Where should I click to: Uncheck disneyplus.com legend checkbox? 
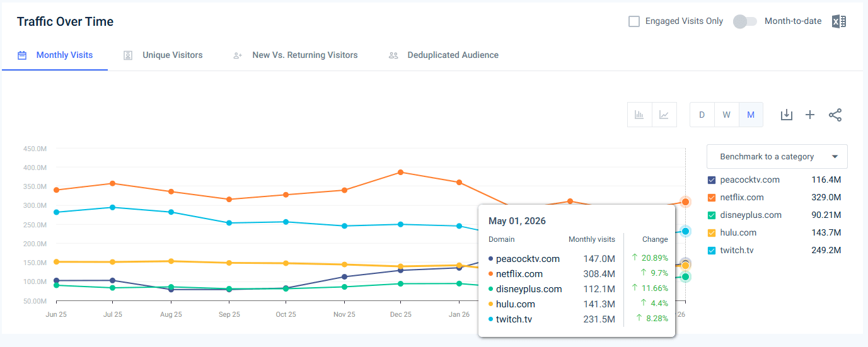point(712,215)
